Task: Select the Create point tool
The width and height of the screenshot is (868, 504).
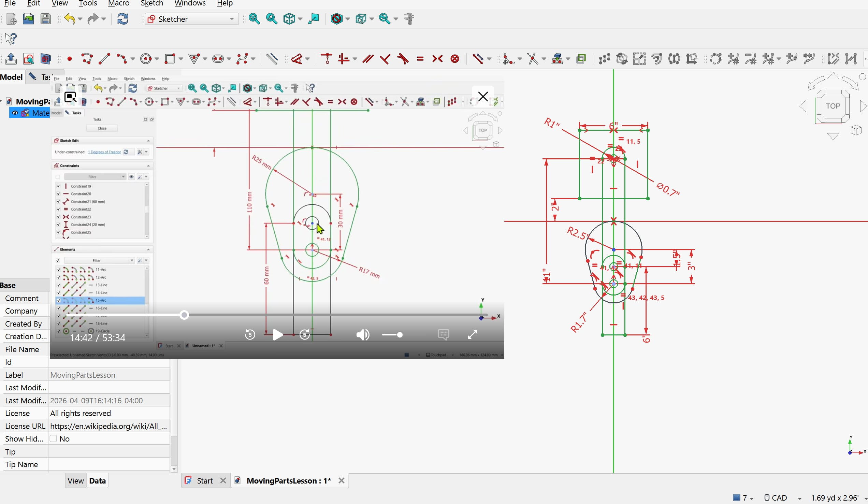Action: tap(70, 59)
